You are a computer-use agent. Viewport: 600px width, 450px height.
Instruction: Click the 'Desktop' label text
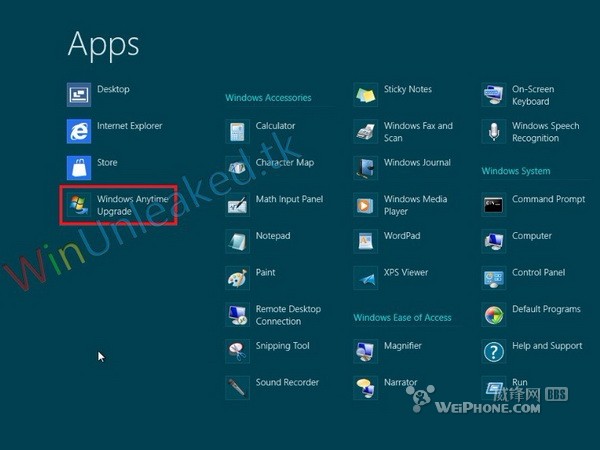113,90
